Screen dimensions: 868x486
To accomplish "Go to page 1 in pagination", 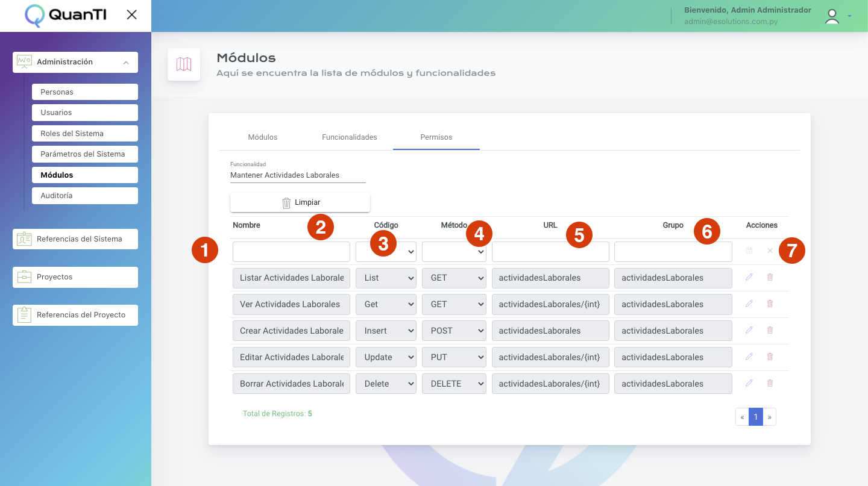I will tap(755, 417).
